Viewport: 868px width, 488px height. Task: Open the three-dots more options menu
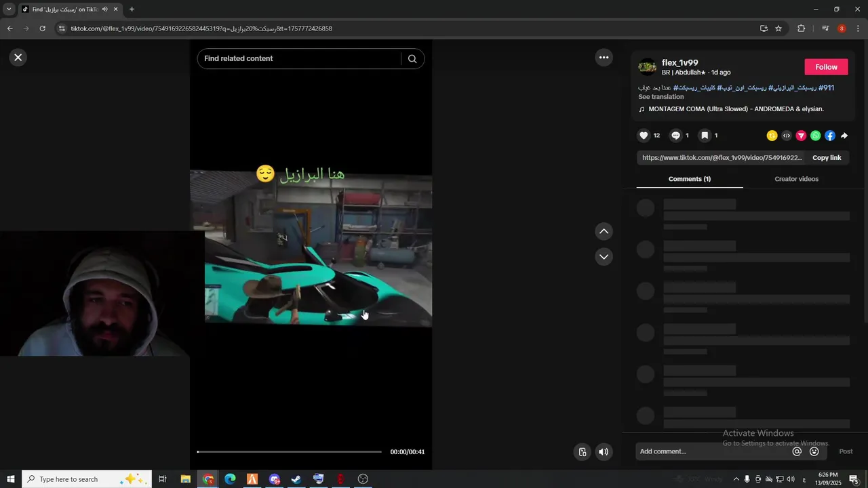(604, 58)
